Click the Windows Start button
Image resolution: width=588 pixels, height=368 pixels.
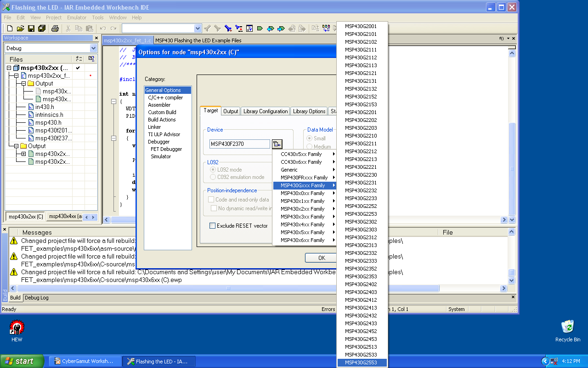point(23,361)
